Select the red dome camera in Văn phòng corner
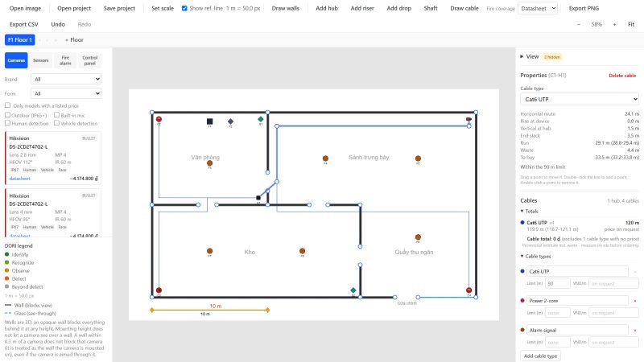 (159, 119)
